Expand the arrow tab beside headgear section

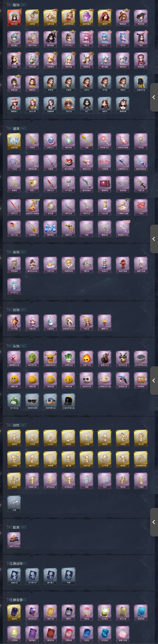tap(154, 380)
